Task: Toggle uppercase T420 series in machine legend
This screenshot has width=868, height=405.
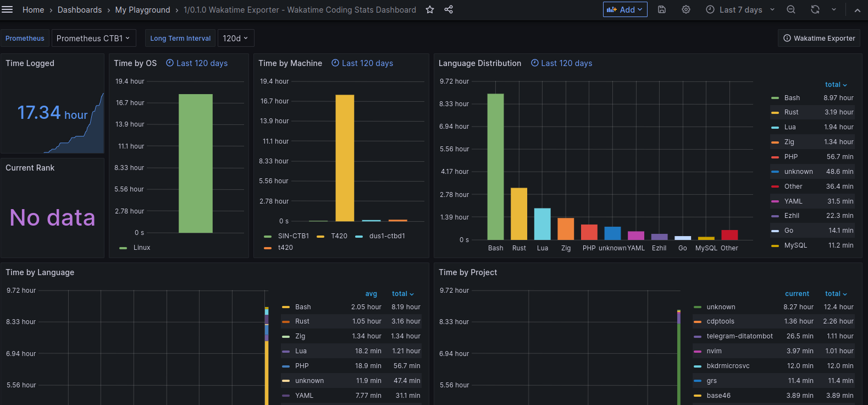Action: pos(339,236)
